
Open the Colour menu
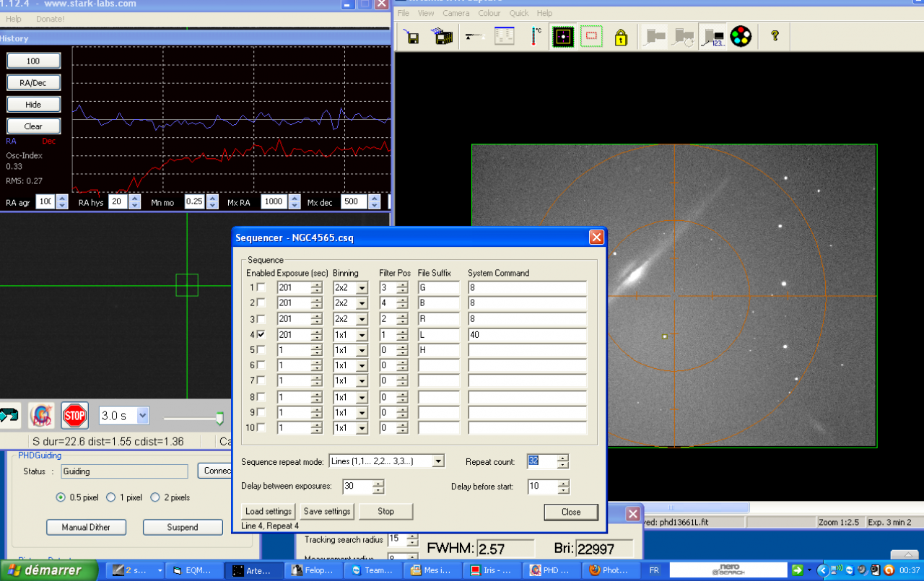pyautogui.click(x=489, y=13)
